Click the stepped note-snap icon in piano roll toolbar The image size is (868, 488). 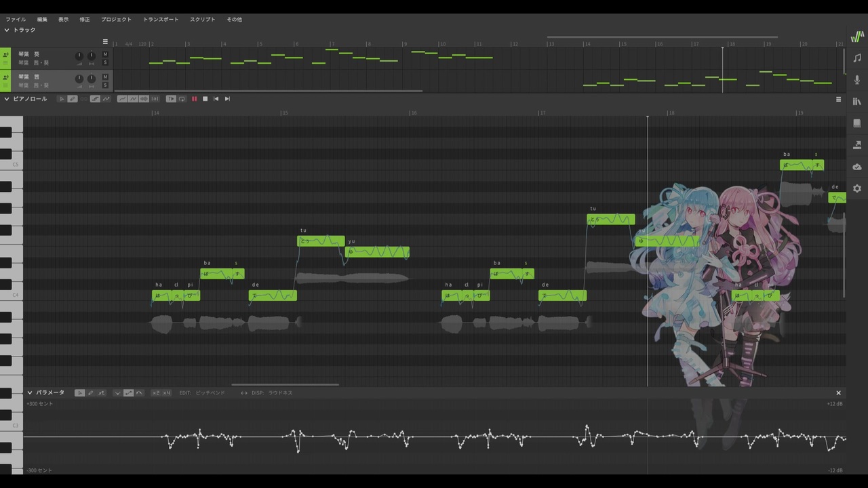(96, 99)
